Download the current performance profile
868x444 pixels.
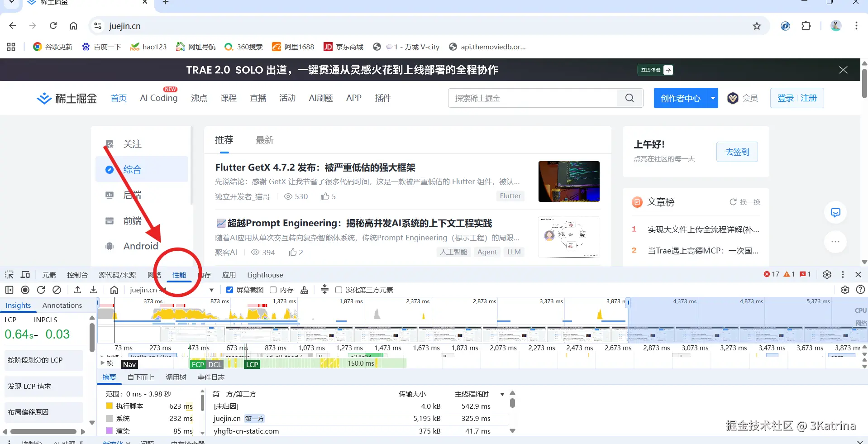94,290
